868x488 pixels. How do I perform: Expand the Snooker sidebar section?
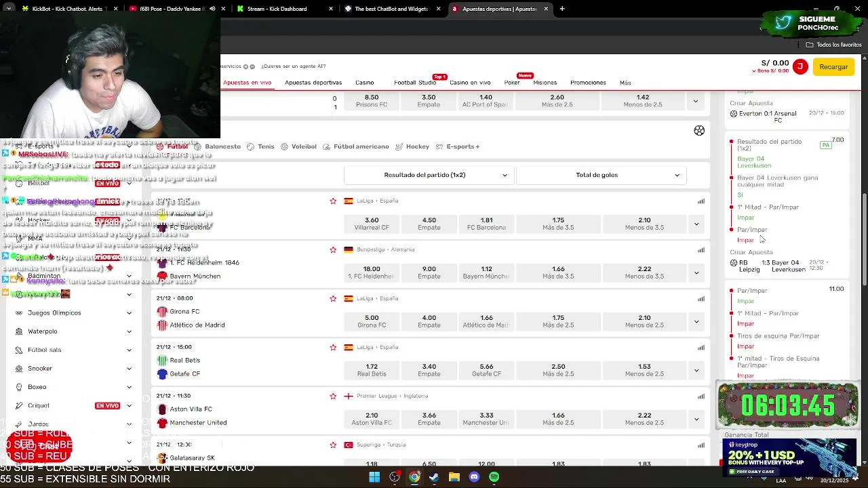(129, 369)
